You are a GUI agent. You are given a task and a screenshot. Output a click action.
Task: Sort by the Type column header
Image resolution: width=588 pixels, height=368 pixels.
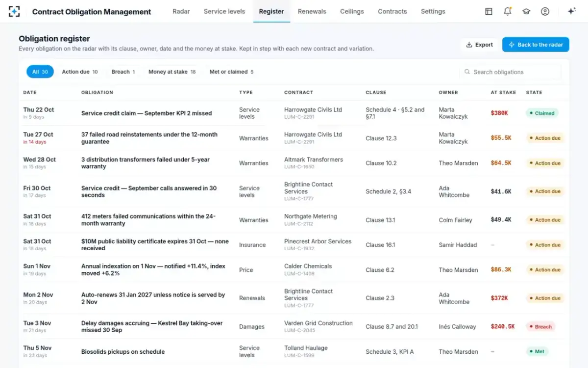[246, 92]
